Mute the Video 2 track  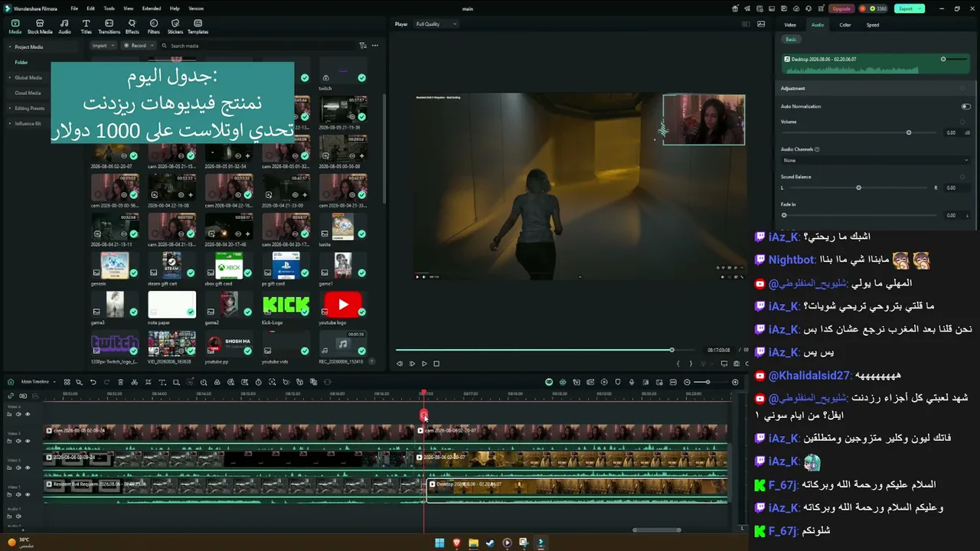[18, 468]
